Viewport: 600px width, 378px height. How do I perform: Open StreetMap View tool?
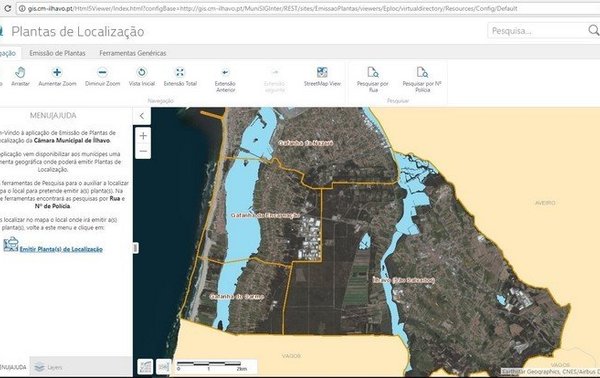pos(322,77)
